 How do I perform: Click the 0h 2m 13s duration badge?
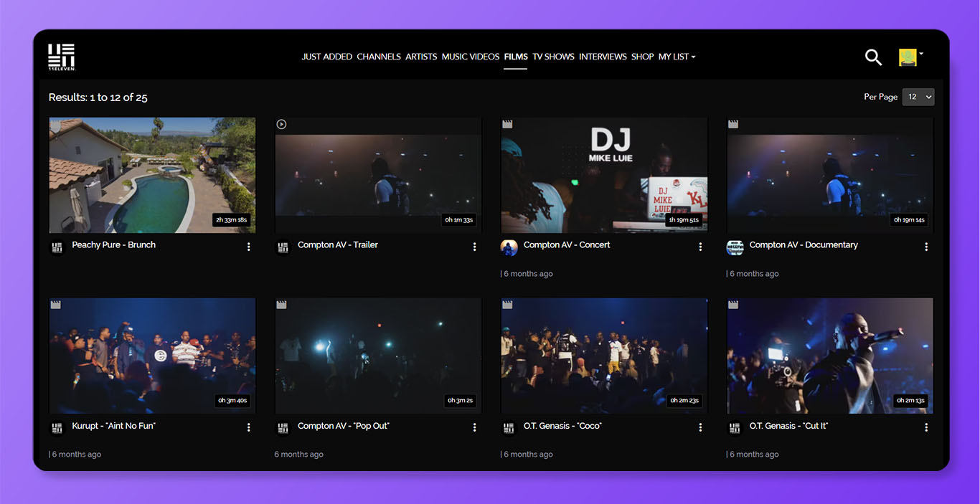click(x=910, y=400)
